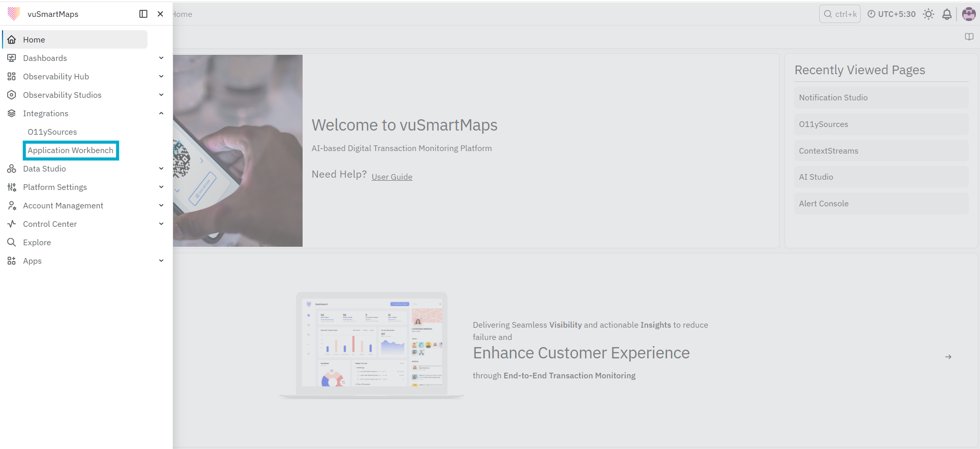
Task: Open the notifications bell icon
Action: click(947, 14)
